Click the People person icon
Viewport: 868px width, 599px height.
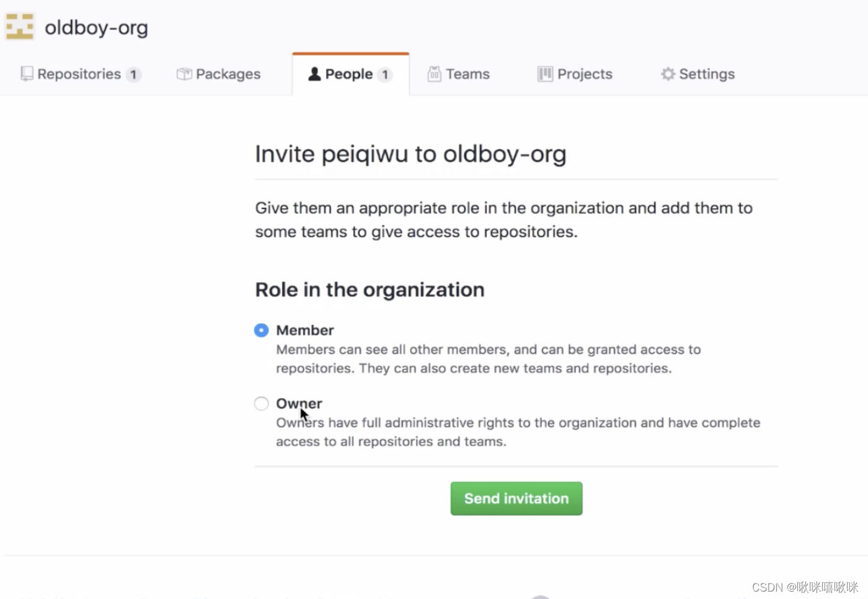pyautogui.click(x=314, y=74)
